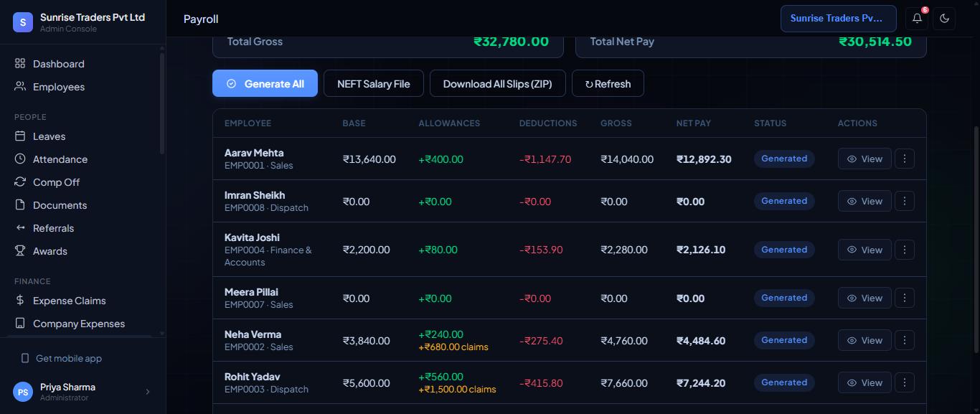Click the Awards trophy icon
980x414 pixels.
click(x=20, y=251)
